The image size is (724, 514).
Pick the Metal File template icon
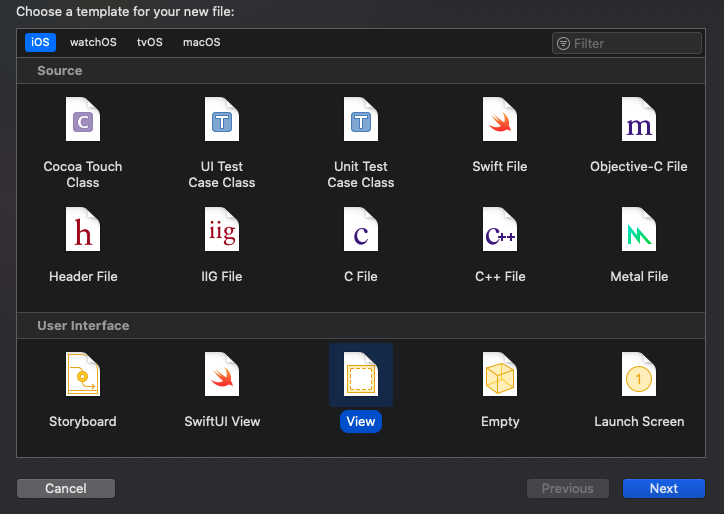[x=639, y=229]
